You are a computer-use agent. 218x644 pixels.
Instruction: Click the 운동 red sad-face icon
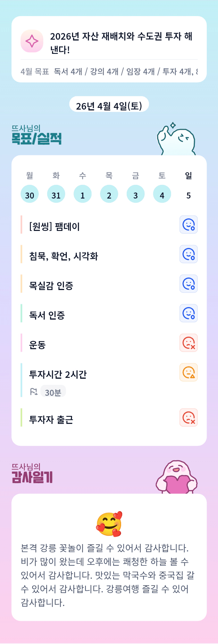click(x=188, y=343)
